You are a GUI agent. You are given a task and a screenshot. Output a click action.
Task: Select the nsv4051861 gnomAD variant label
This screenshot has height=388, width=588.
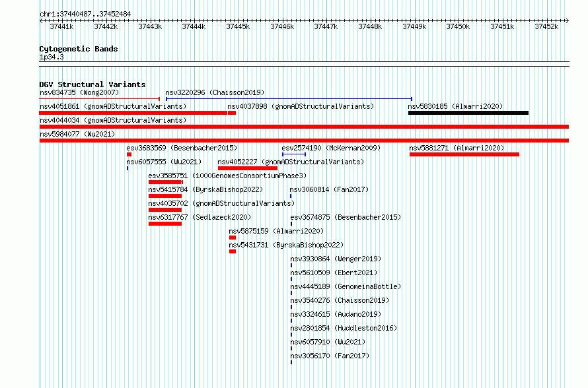point(113,106)
